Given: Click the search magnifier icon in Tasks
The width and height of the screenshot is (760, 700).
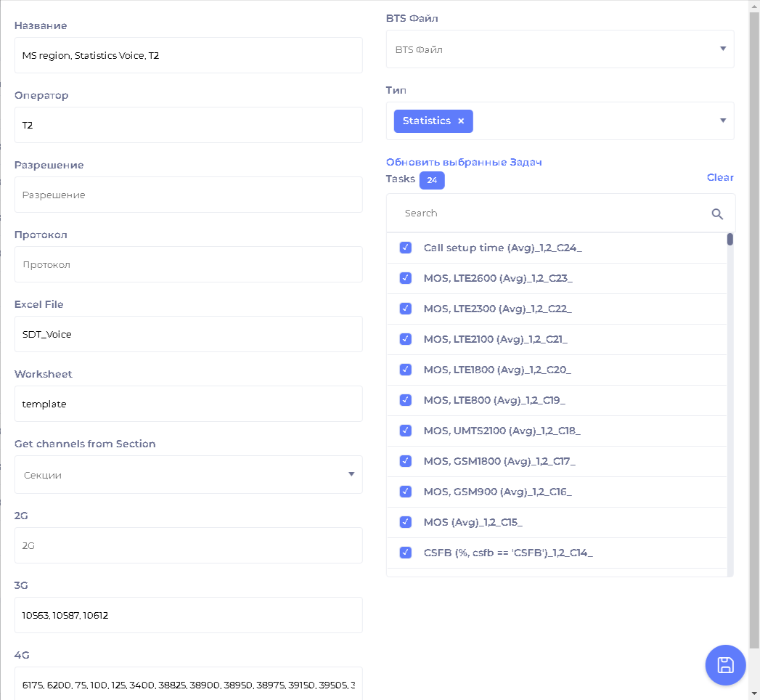Looking at the screenshot, I should click(717, 213).
